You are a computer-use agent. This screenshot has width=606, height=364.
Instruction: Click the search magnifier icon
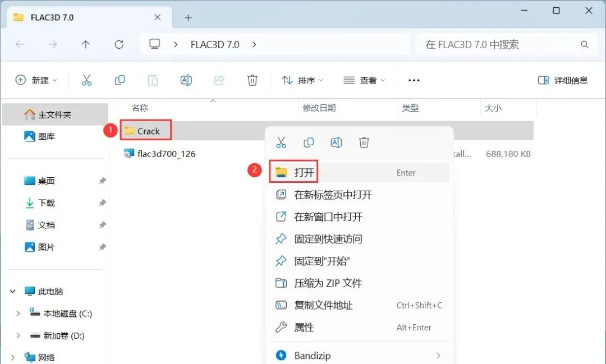tap(584, 44)
